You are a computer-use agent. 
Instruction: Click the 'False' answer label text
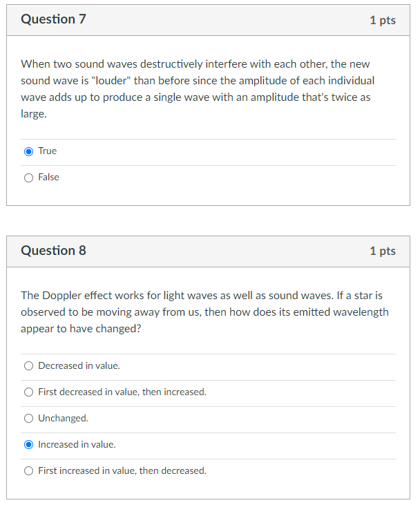pos(48,177)
